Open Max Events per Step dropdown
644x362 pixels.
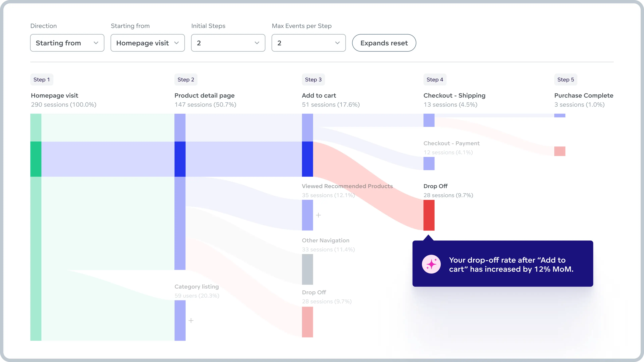pyautogui.click(x=309, y=43)
